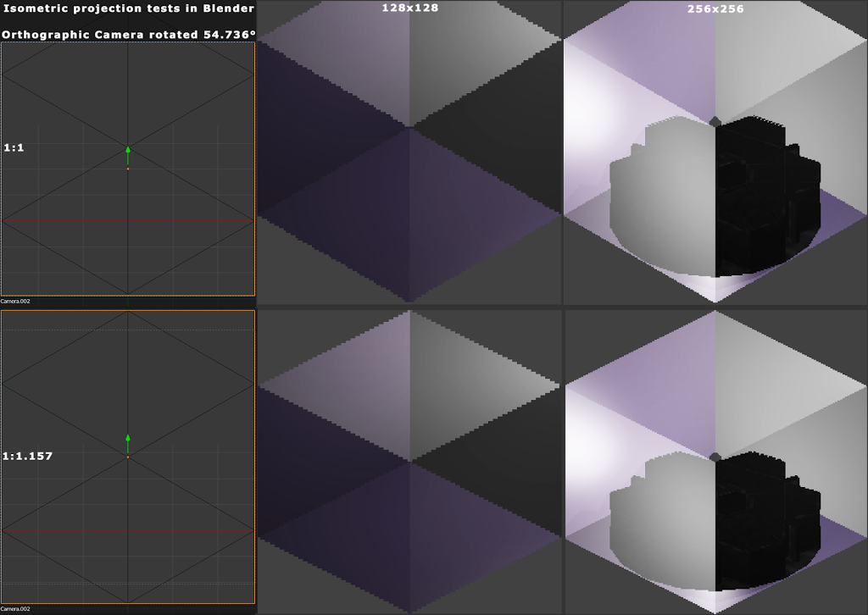This screenshot has width=868, height=615.
Task: Open the bottom 256x256 sphere render
Action: [715, 462]
